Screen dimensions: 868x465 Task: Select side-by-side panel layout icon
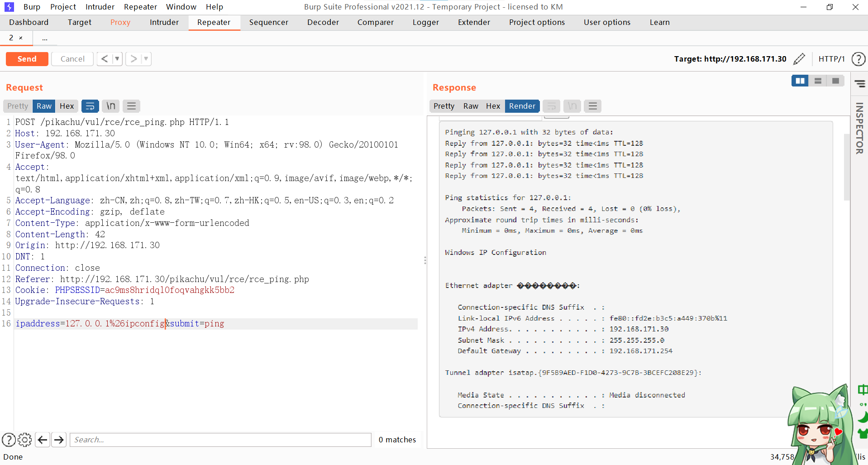tap(800, 81)
